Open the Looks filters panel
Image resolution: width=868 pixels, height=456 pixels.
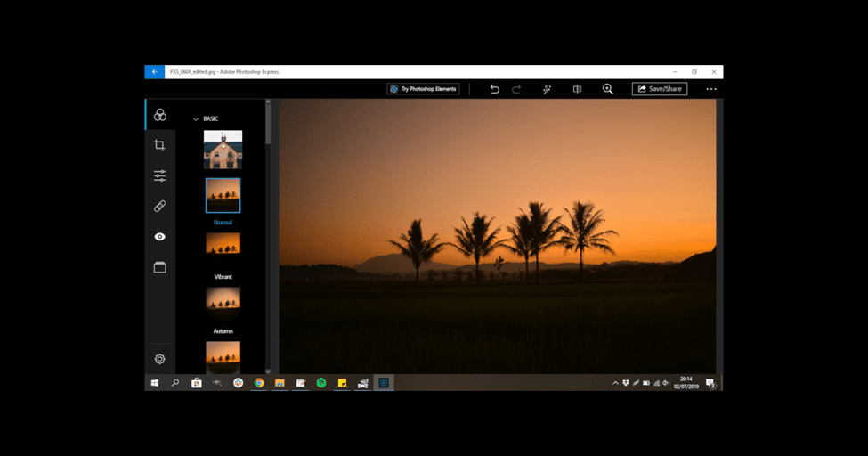(x=160, y=115)
